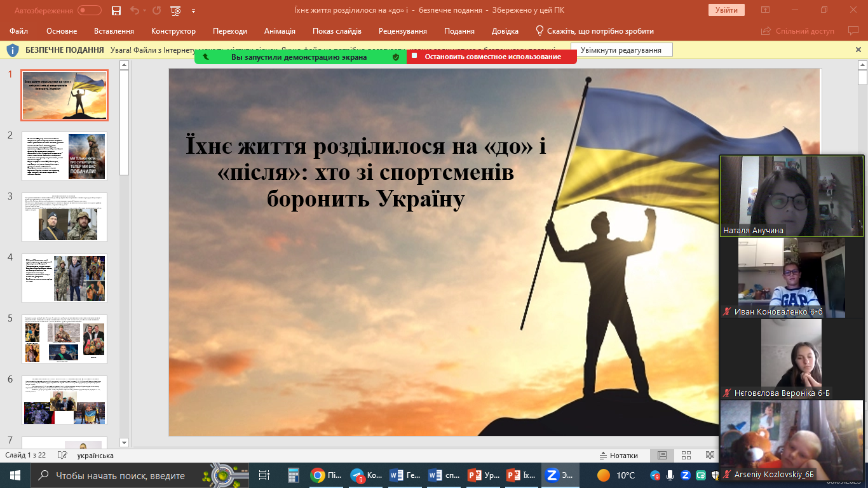The width and height of the screenshot is (868, 488).
Task: Click the 10°C weather widget
Action: click(x=616, y=475)
